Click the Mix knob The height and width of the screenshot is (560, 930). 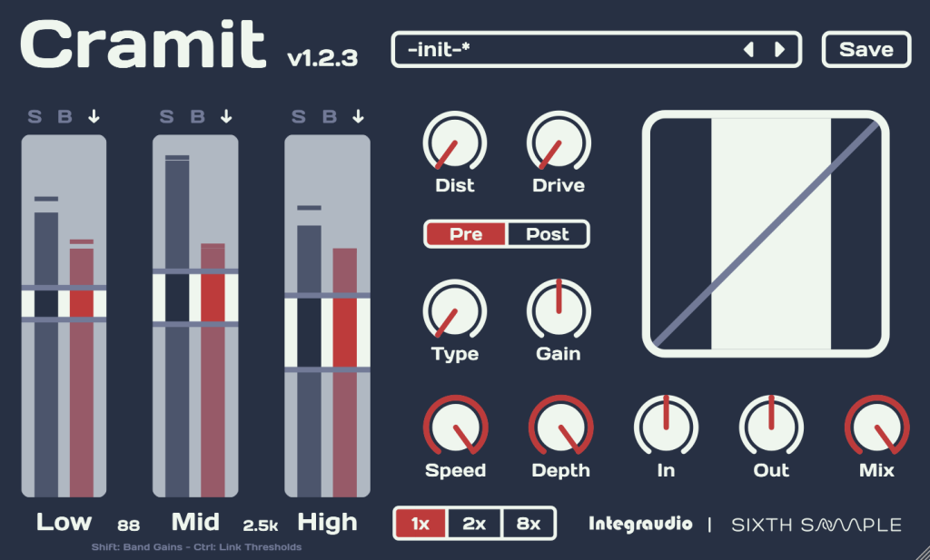point(876,427)
